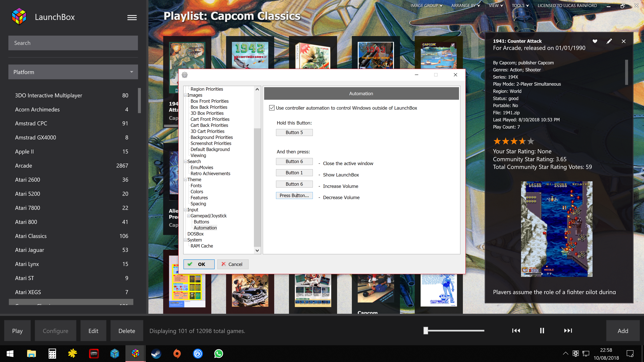The width and height of the screenshot is (644, 362).
Task: Open the Tools menu
Action: pyautogui.click(x=520, y=6)
